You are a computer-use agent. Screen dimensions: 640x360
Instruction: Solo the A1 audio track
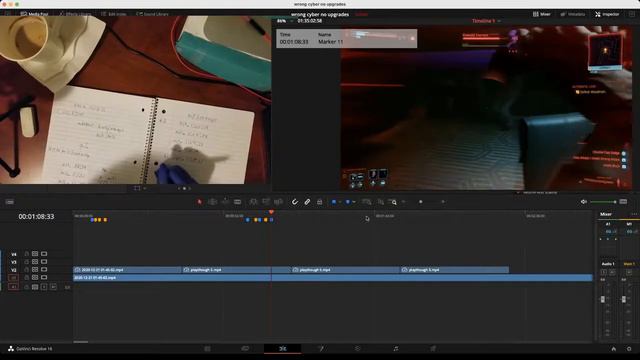tap(44, 287)
